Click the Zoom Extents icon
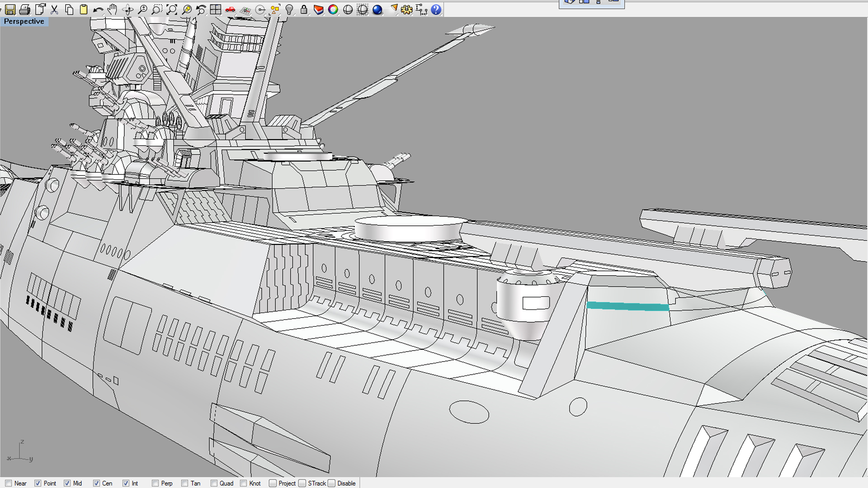Viewport: 868px width, 488px height. tap(172, 9)
